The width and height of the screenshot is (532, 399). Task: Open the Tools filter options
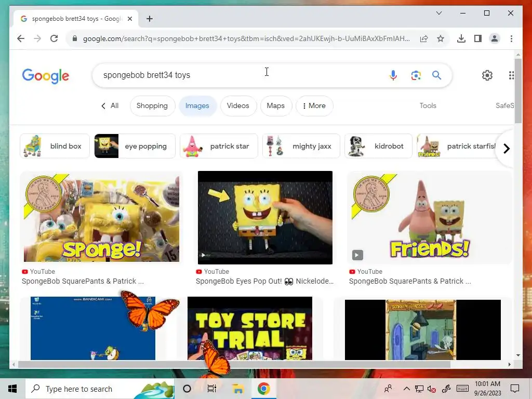(428, 105)
